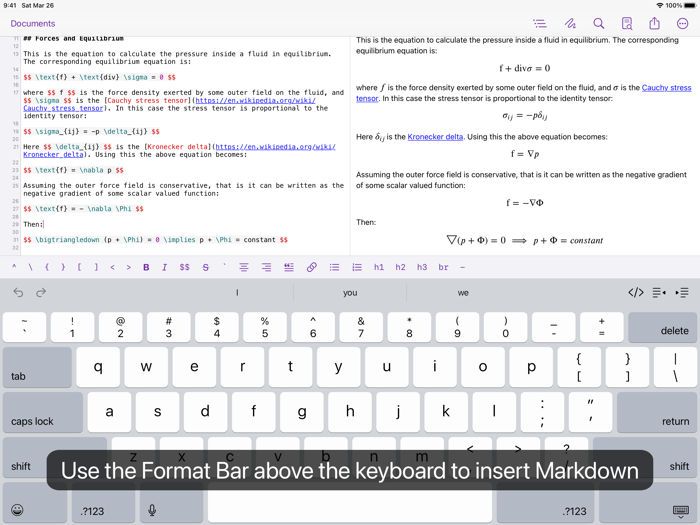Insert inline code backtick
Viewport: 700px width, 525px height.
point(224,266)
